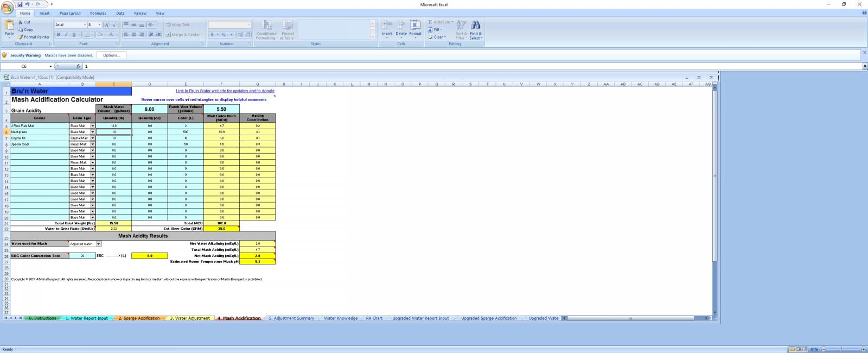Viewport: 868px width, 353px height.
Task: Open the Clear options
Action: click(437, 37)
